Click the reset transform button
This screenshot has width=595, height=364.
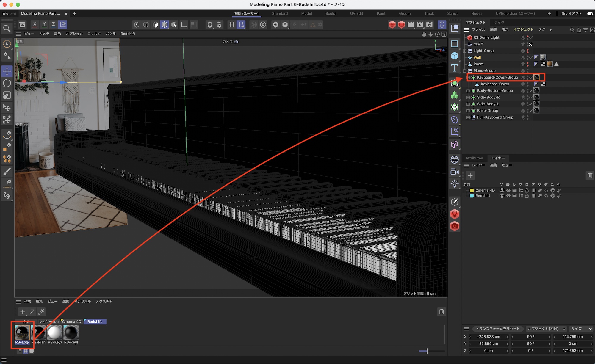(497, 329)
